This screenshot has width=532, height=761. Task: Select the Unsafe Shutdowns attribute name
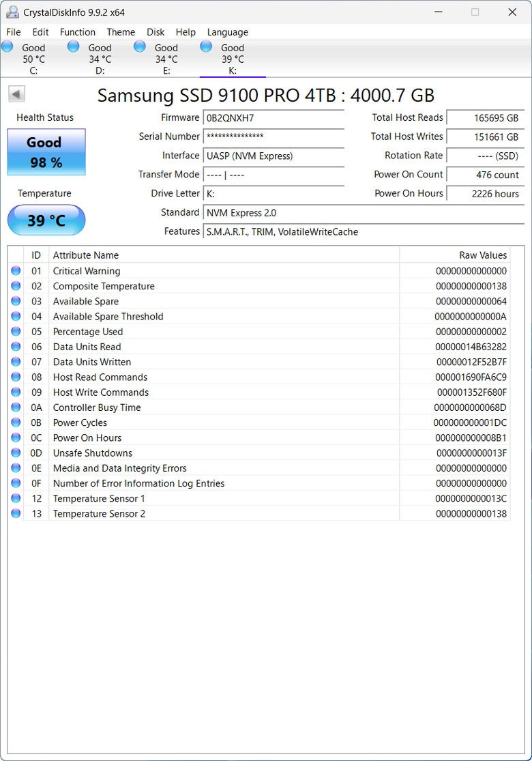point(93,453)
